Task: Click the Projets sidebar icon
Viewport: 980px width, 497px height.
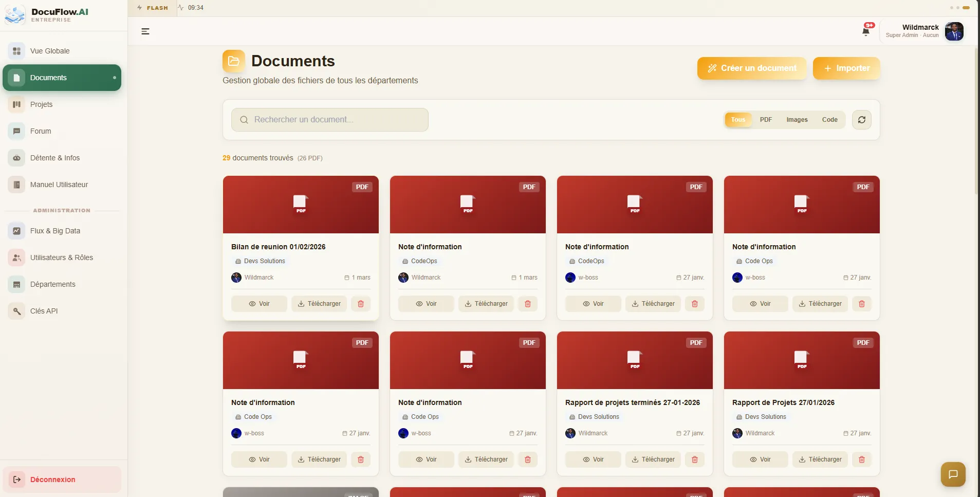Action: (x=16, y=104)
